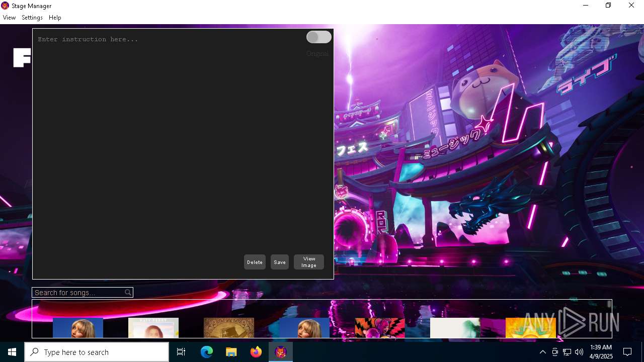Click the Save button
This screenshot has height=362, width=644.
pos(280,262)
